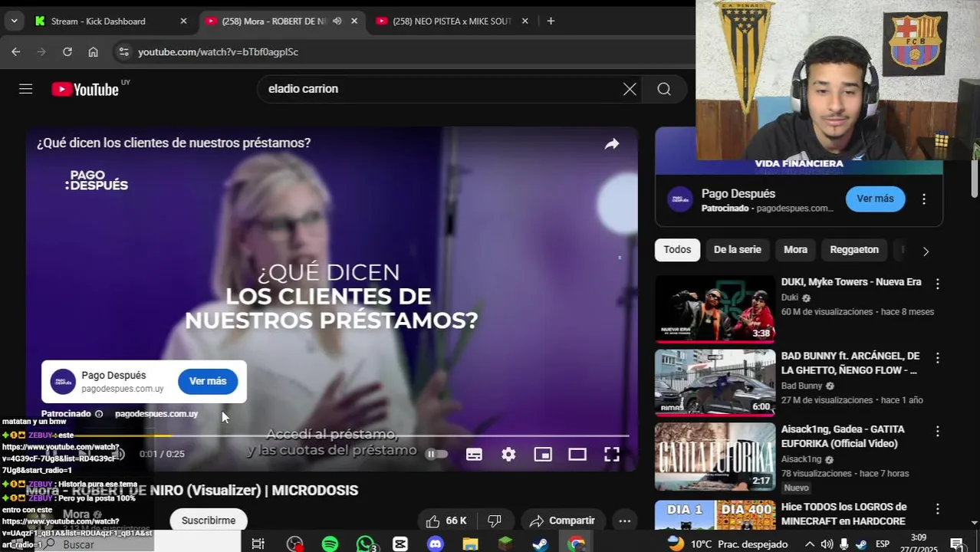Open the Chrome tab search dropdown
Image resolution: width=980 pixels, height=552 pixels.
click(x=14, y=21)
